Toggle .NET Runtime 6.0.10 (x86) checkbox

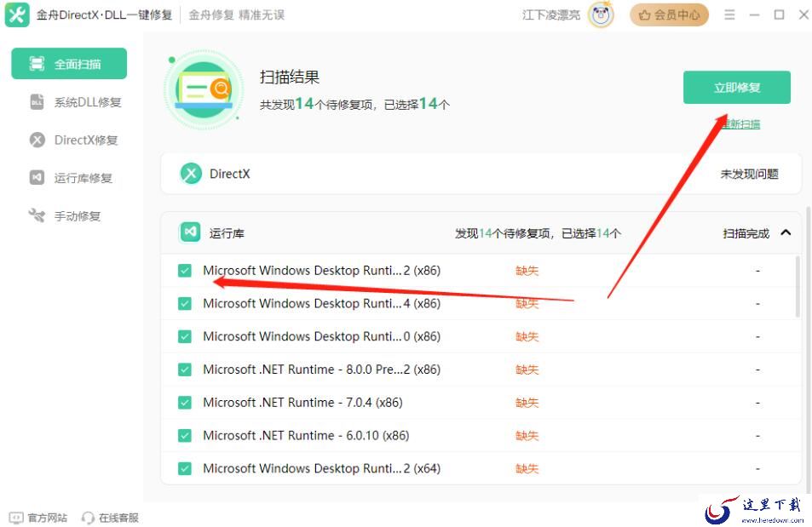click(x=185, y=435)
